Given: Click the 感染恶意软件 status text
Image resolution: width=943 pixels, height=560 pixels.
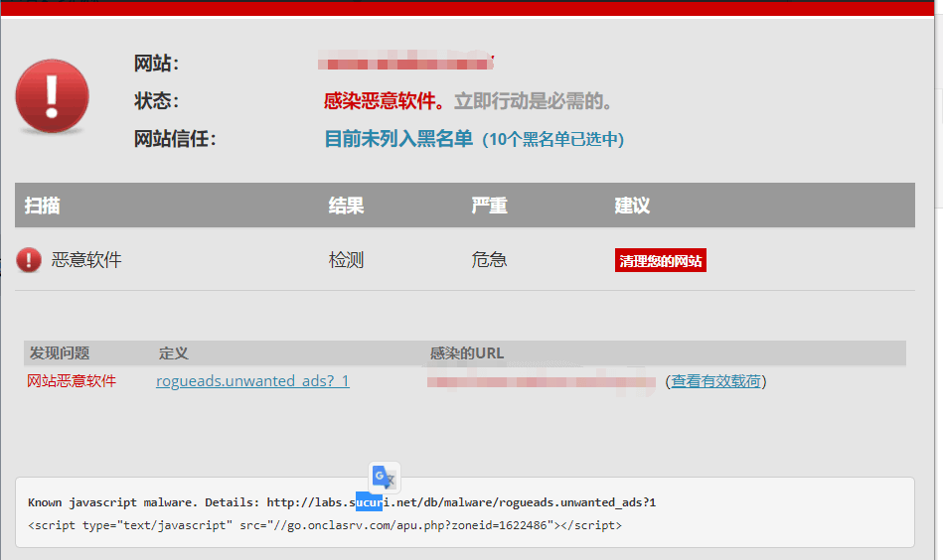Looking at the screenshot, I should [384, 101].
